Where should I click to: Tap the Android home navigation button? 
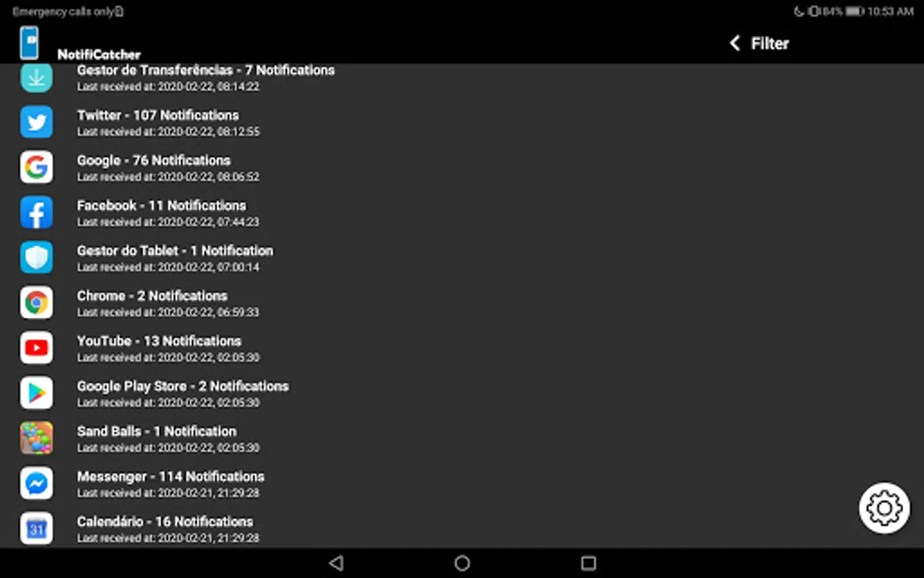click(x=462, y=563)
